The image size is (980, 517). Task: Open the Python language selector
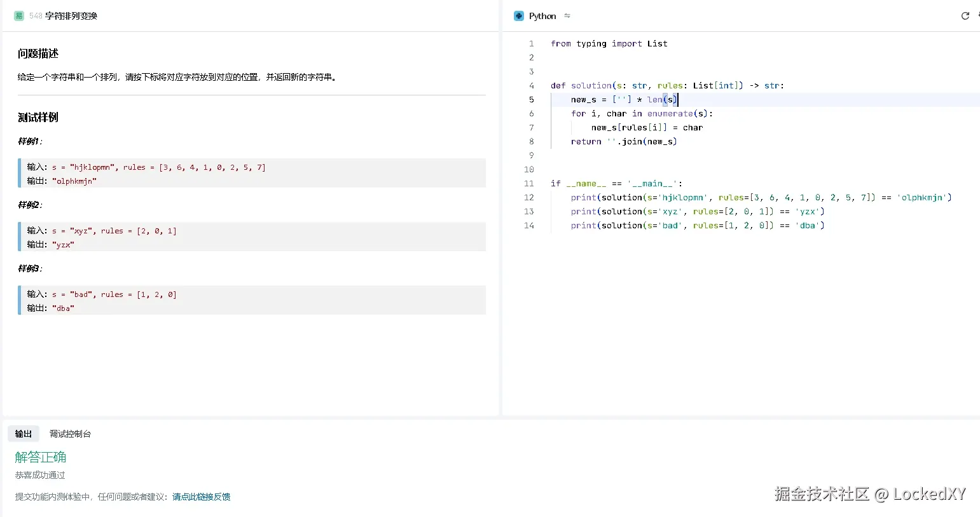click(542, 16)
